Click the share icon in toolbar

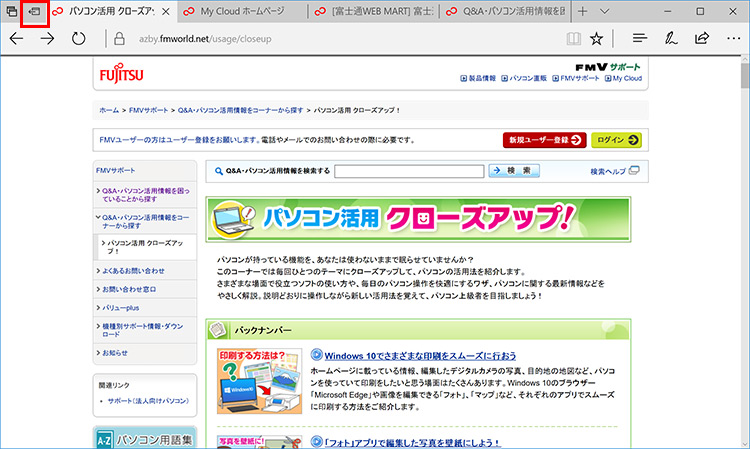pos(702,39)
